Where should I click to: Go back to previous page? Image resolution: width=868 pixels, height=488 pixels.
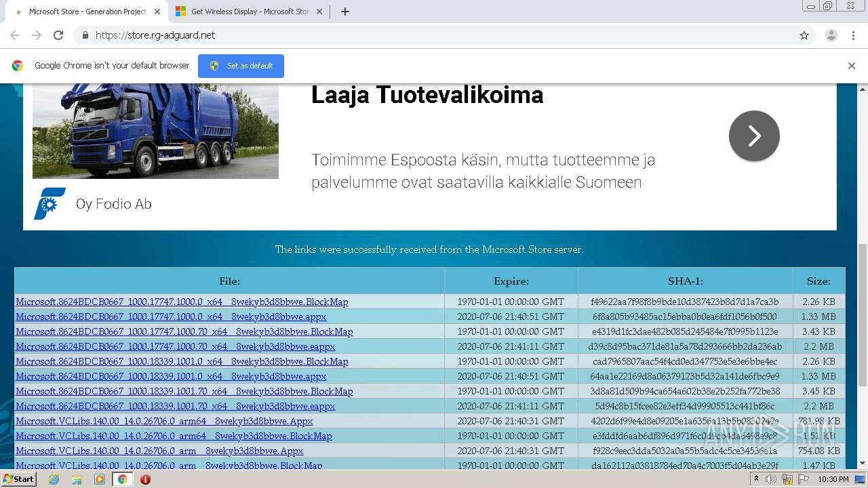[x=15, y=35]
